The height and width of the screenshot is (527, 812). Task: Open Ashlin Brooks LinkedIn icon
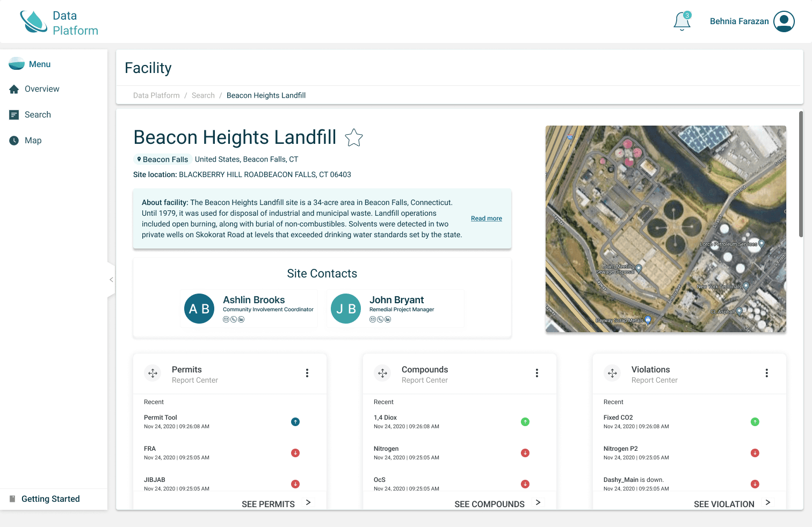(x=241, y=319)
